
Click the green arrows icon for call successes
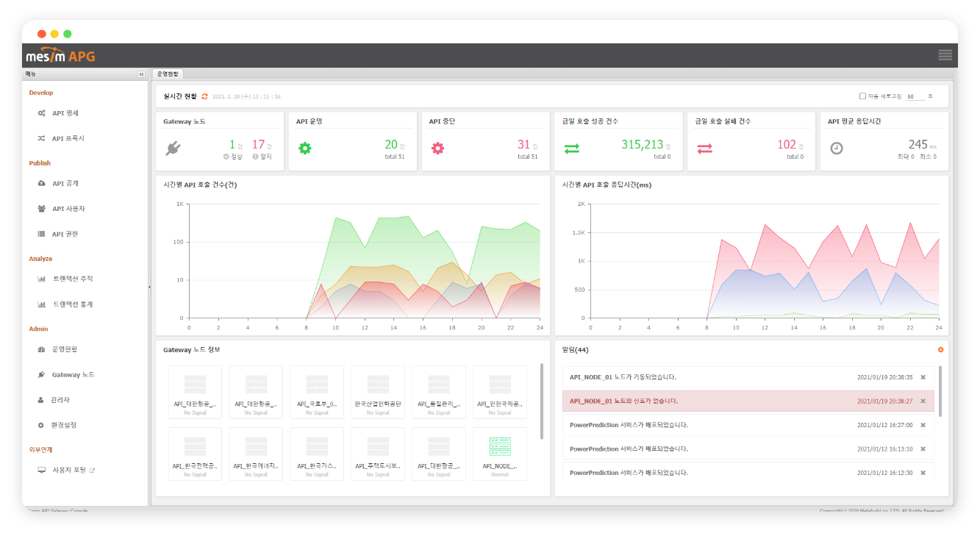[571, 149]
